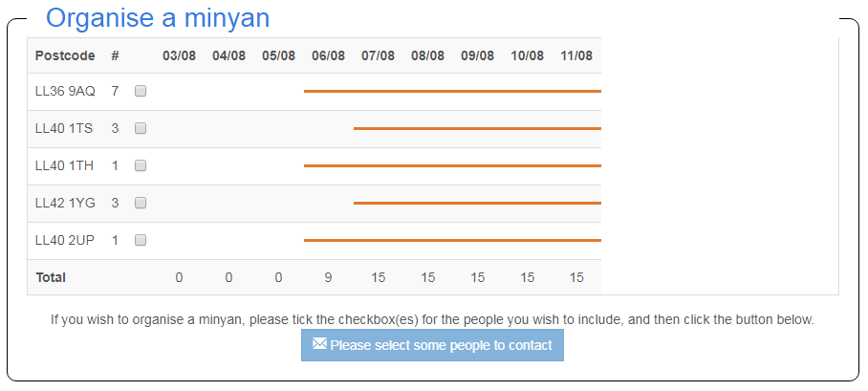Click the envelope icon on the contact button
The image size is (868, 391).
(319, 344)
